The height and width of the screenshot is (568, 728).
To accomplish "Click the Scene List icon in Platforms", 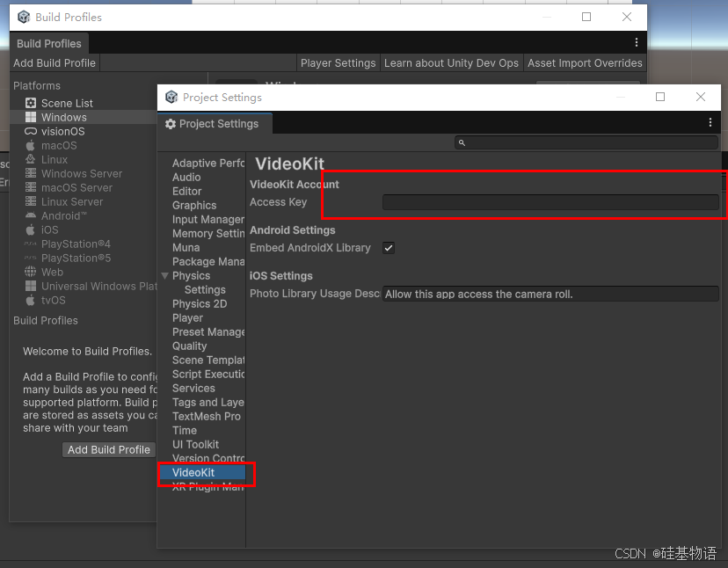I will click(31, 103).
